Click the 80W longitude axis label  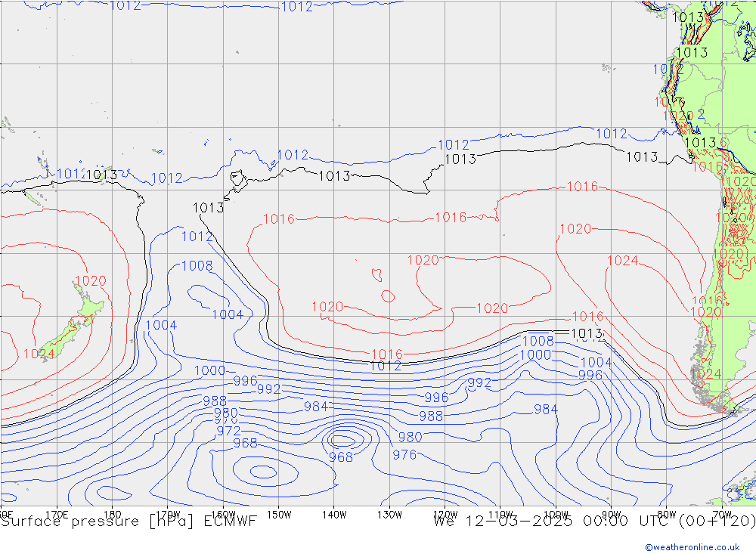tap(667, 515)
